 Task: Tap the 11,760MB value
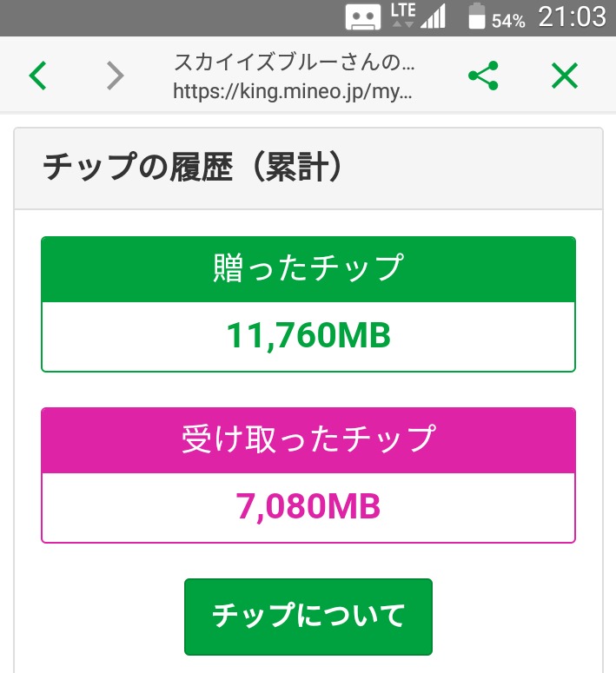(308, 336)
